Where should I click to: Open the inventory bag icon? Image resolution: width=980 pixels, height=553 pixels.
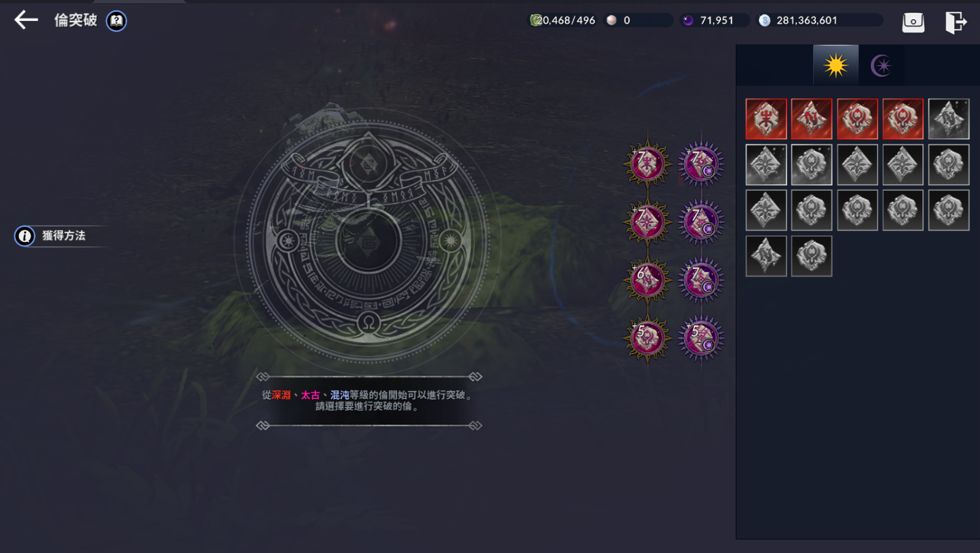click(913, 22)
